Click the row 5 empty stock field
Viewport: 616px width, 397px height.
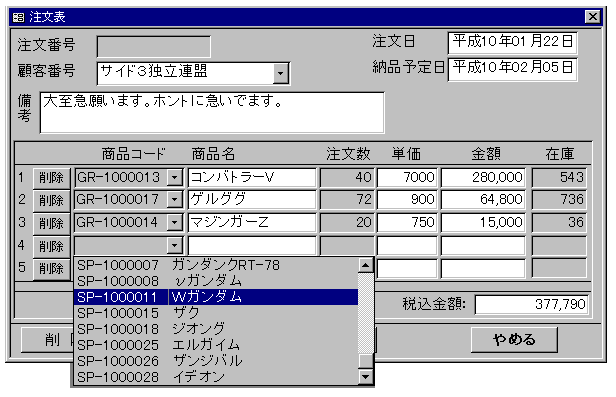[559, 269]
